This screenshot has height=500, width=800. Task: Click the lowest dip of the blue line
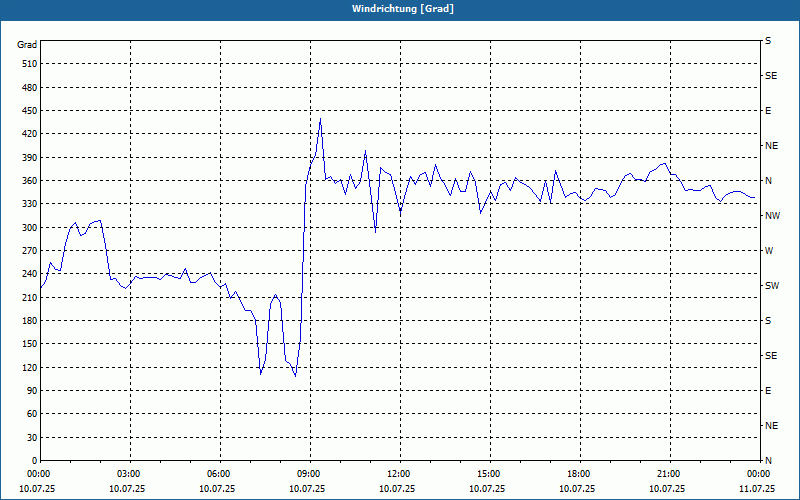click(x=295, y=377)
